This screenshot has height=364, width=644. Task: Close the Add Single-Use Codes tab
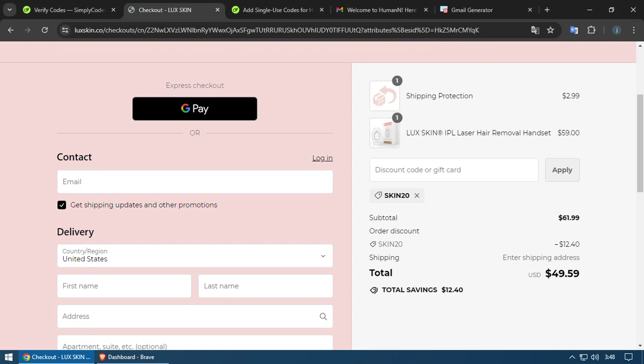pyautogui.click(x=322, y=10)
